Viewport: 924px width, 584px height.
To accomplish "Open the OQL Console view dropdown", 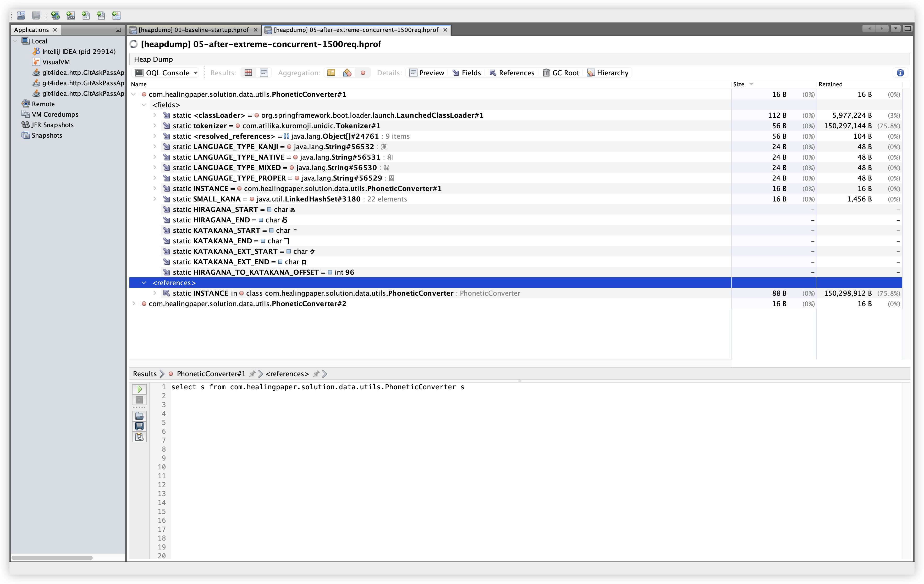I will (196, 73).
